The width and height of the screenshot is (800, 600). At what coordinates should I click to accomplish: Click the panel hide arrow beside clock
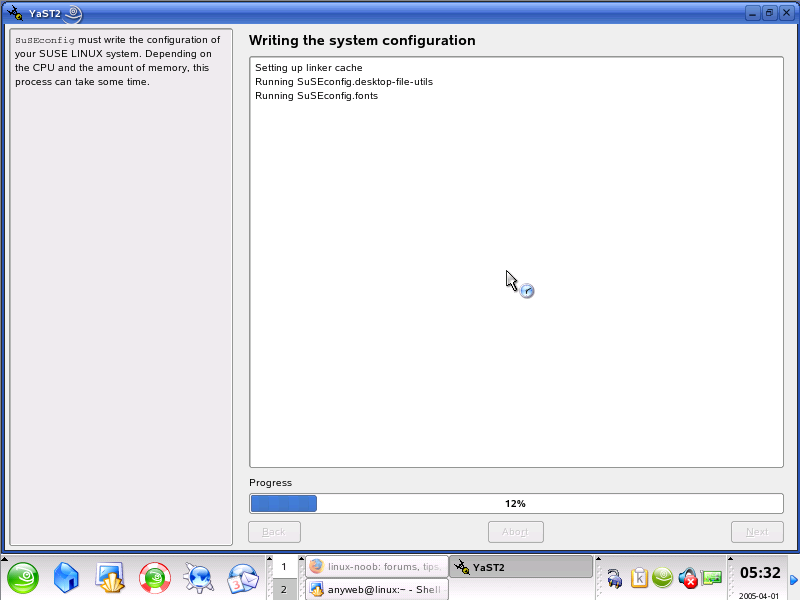(794, 580)
